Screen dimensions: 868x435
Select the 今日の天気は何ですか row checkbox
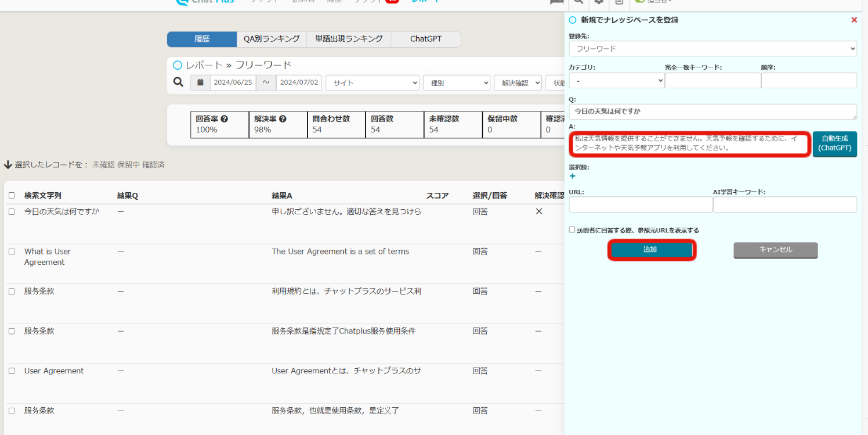(12, 212)
